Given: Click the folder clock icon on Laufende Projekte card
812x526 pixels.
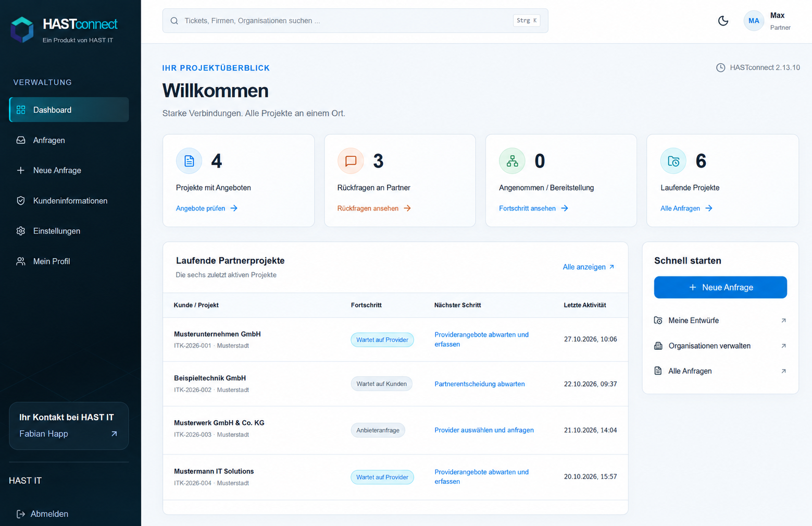Looking at the screenshot, I should pos(673,161).
